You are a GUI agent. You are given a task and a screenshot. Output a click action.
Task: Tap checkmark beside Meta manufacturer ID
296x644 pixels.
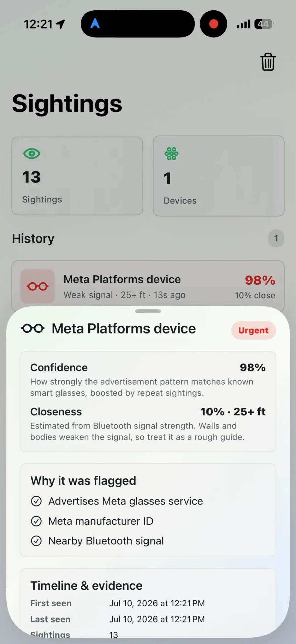coord(36,521)
